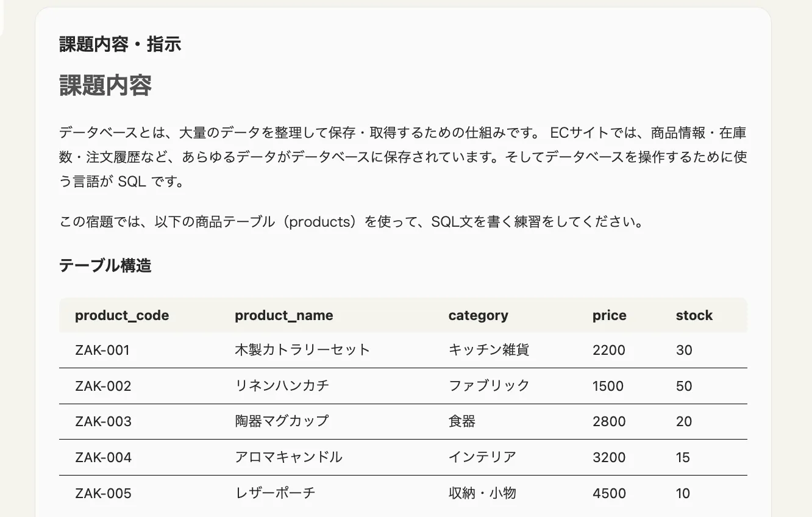
Task: Click the インテリア category cell
Action: coord(482,457)
